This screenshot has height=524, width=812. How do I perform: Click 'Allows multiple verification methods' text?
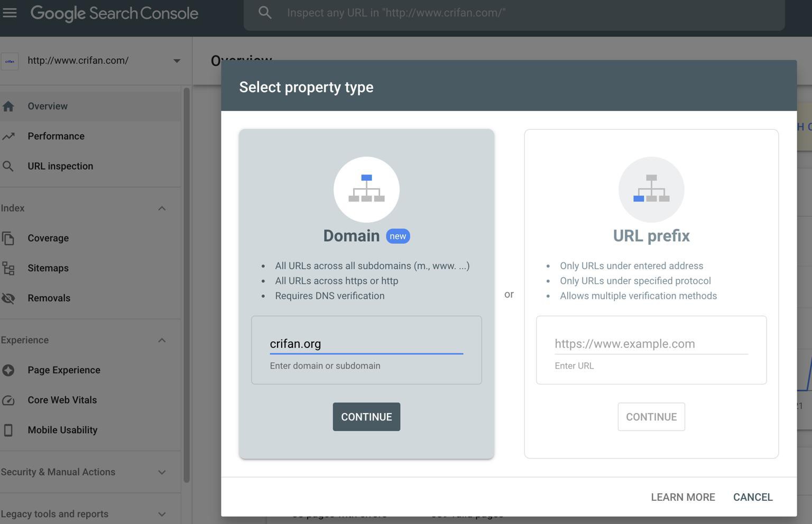(639, 296)
